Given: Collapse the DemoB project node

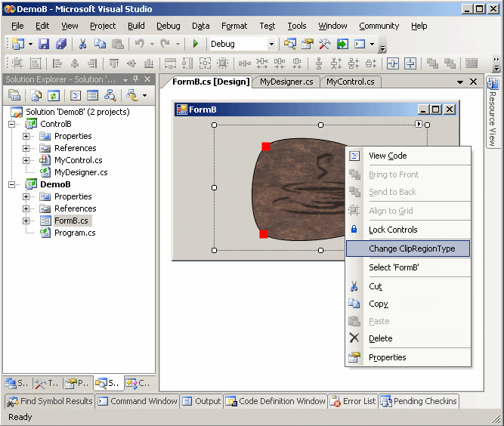Looking at the screenshot, I should click(11, 184).
